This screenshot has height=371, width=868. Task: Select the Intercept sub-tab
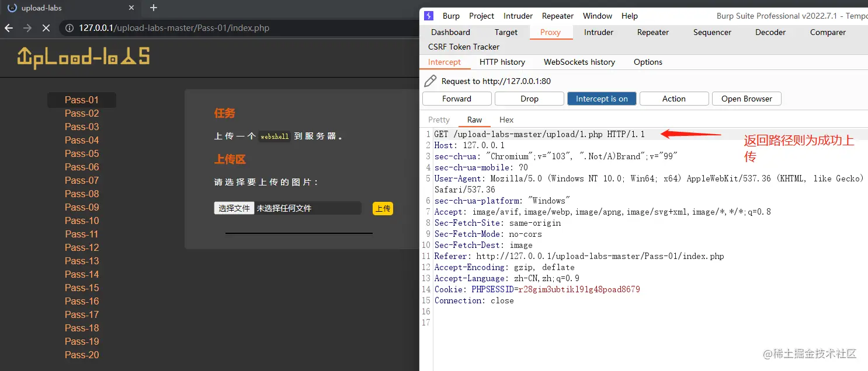pos(445,62)
